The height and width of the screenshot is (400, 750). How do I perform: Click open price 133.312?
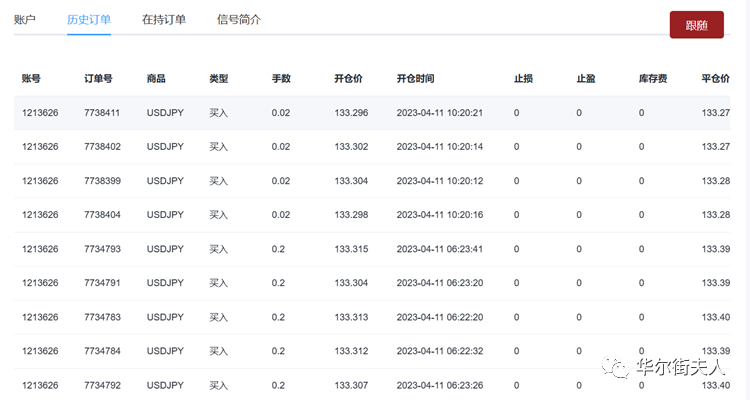point(351,351)
